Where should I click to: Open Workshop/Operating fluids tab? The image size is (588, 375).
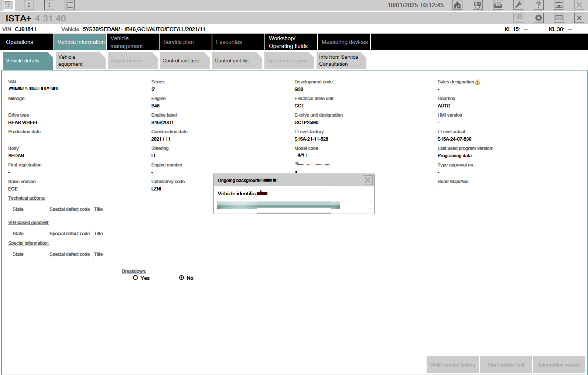tap(291, 42)
